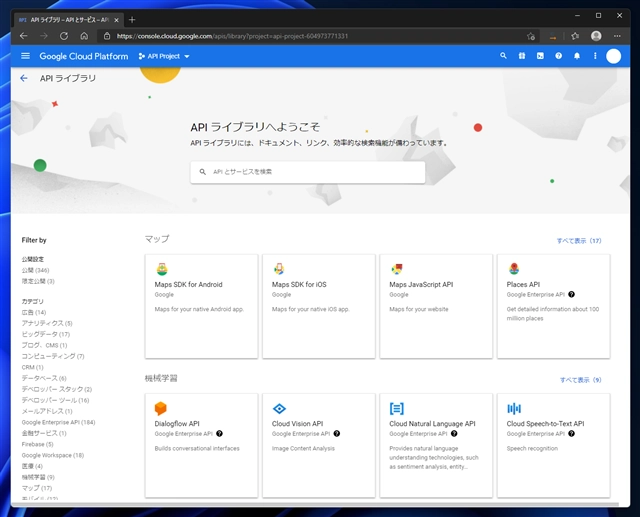Viewport: 640px width, 517px height.
Task: Click the horizontal scrollbar at page bottom
Action: 315,504
